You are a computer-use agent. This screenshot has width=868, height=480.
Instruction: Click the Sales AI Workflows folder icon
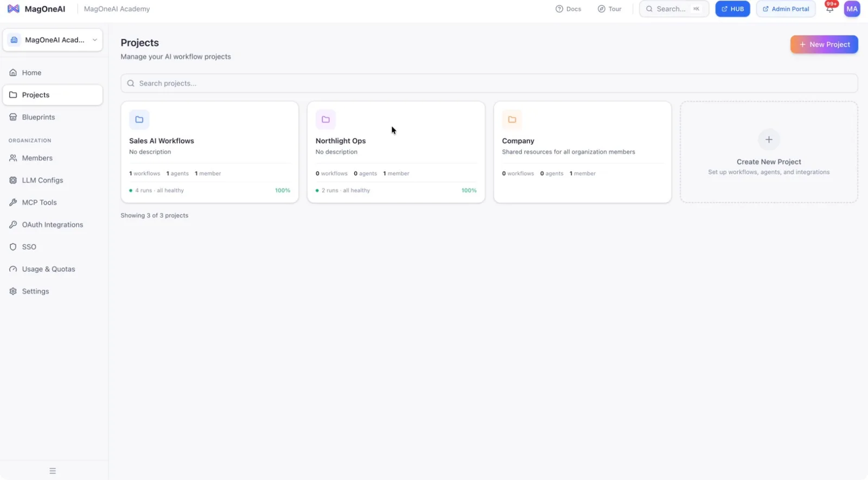coord(139,119)
